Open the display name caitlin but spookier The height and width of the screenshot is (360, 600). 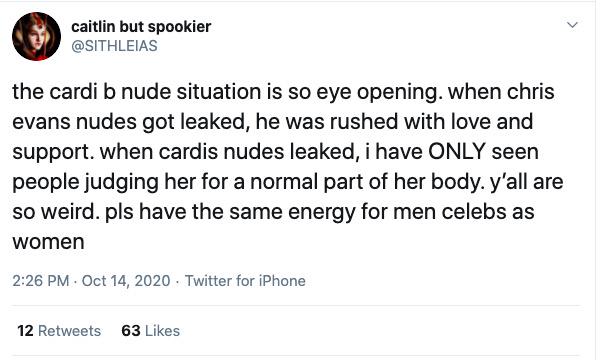coord(141,26)
